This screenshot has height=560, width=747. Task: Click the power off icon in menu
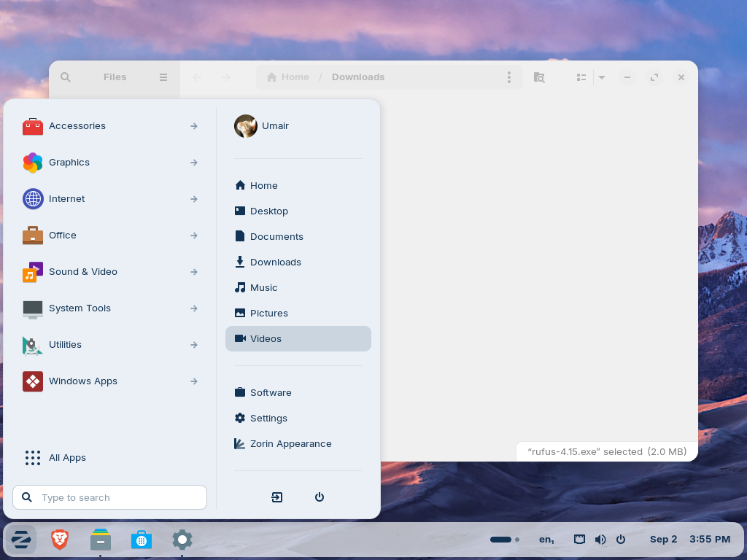tap(320, 497)
